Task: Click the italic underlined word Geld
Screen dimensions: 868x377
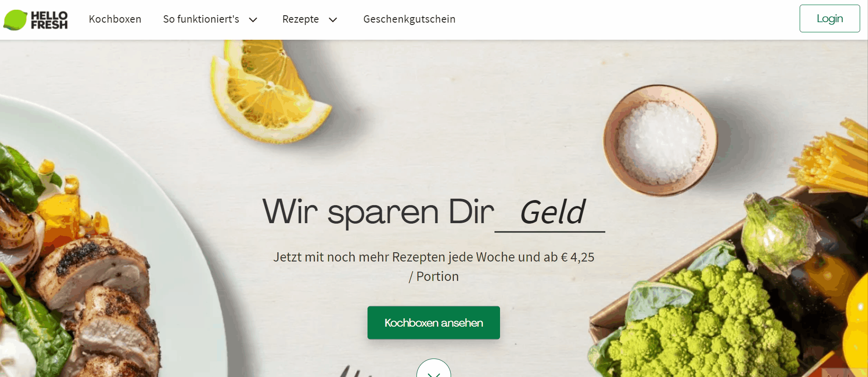Action: 552,213
